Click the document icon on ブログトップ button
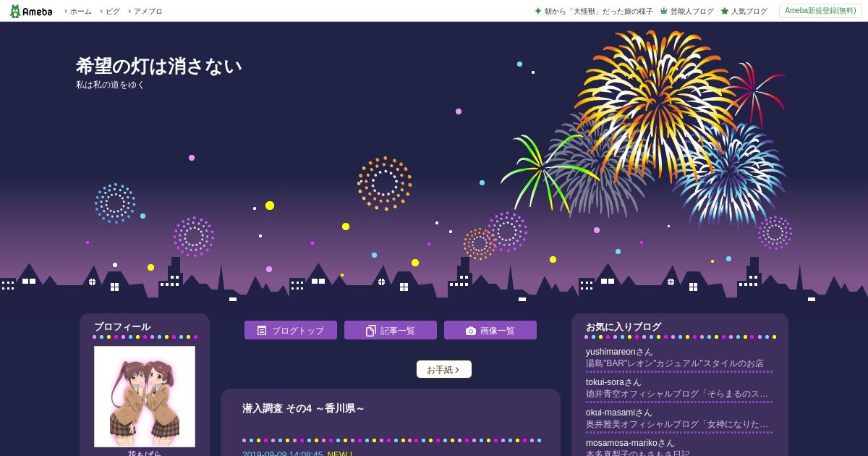 262,330
